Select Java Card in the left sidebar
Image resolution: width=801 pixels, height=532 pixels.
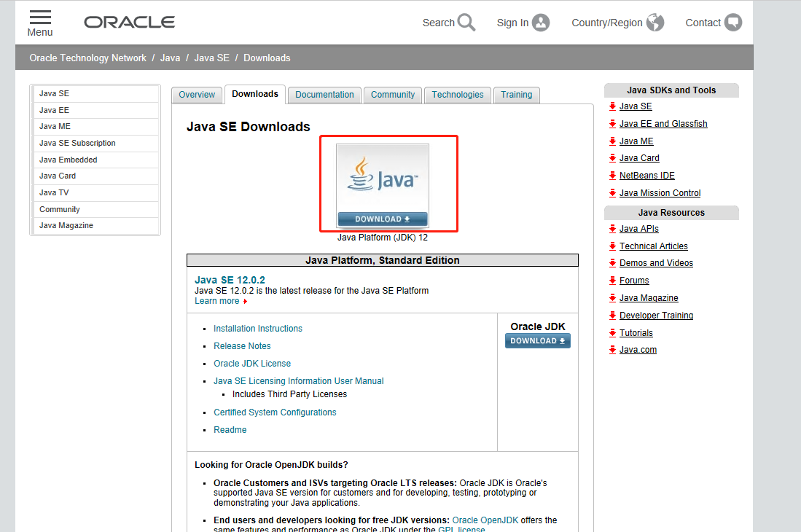95,176
